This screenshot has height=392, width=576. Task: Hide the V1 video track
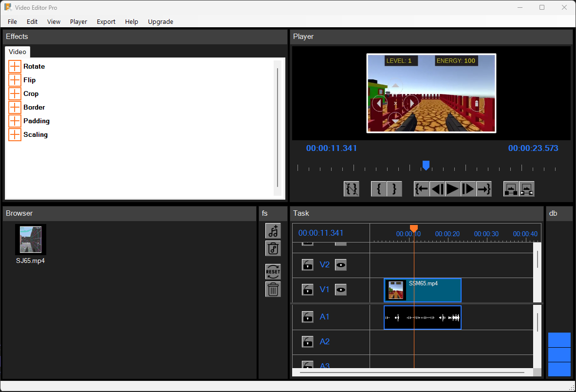coord(341,290)
